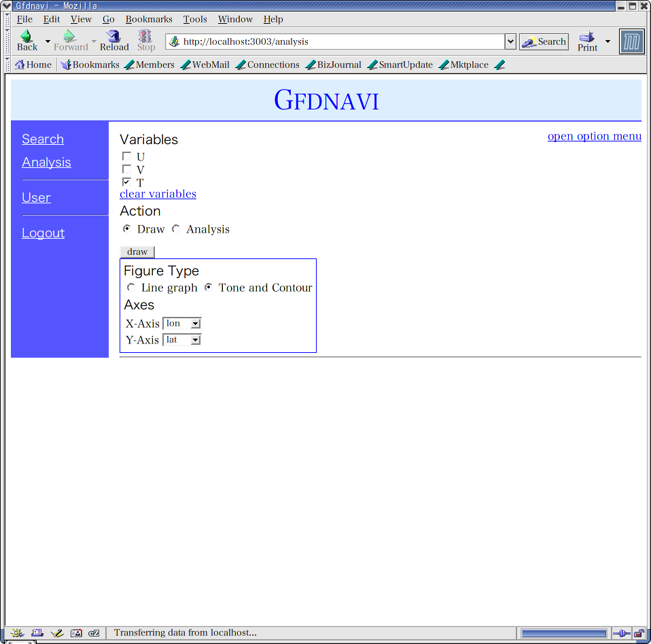Screen dimensions: 651x644
Task: Collapse the navigation toolbar grippy
Action: pyautogui.click(x=7, y=41)
